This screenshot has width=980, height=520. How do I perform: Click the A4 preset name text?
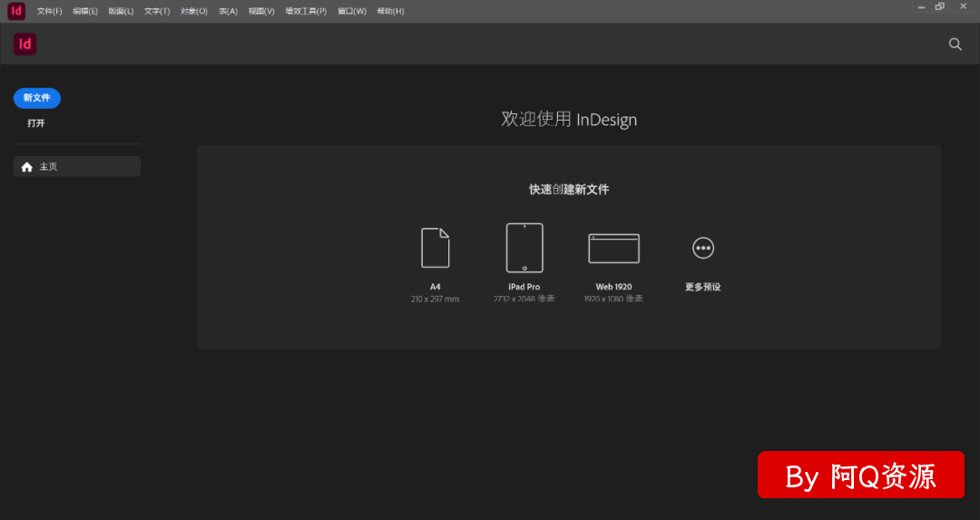pyautogui.click(x=435, y=287)
